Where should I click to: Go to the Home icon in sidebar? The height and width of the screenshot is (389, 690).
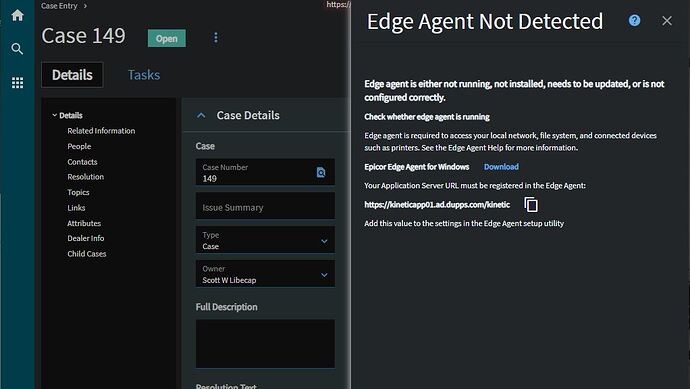[x=18, y=15]
